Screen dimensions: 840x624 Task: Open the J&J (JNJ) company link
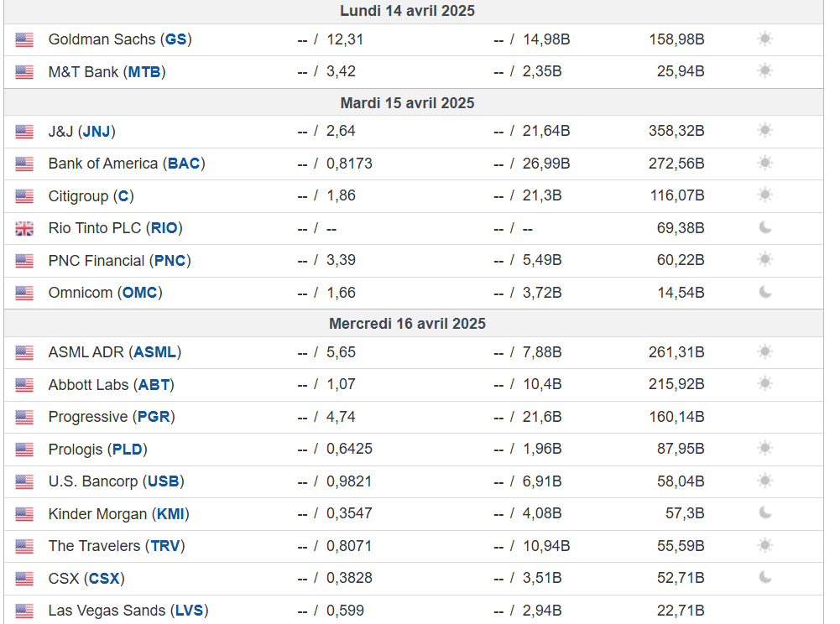pyautogui.click(x=81, y=131)
